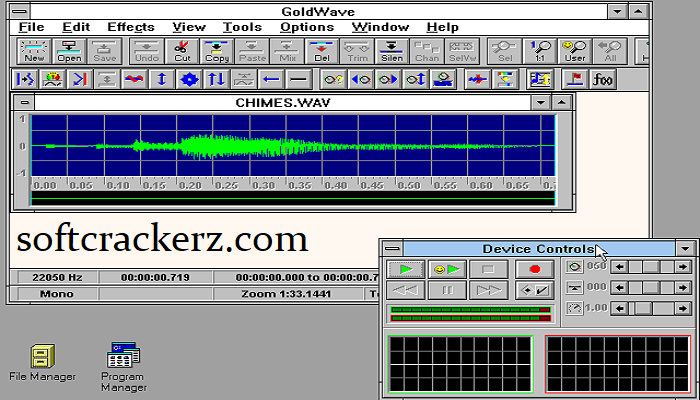Viewport: 700px width, 400px height.
Task: Apply the reverse left arrow effect
Action: [x=271, y=79]
